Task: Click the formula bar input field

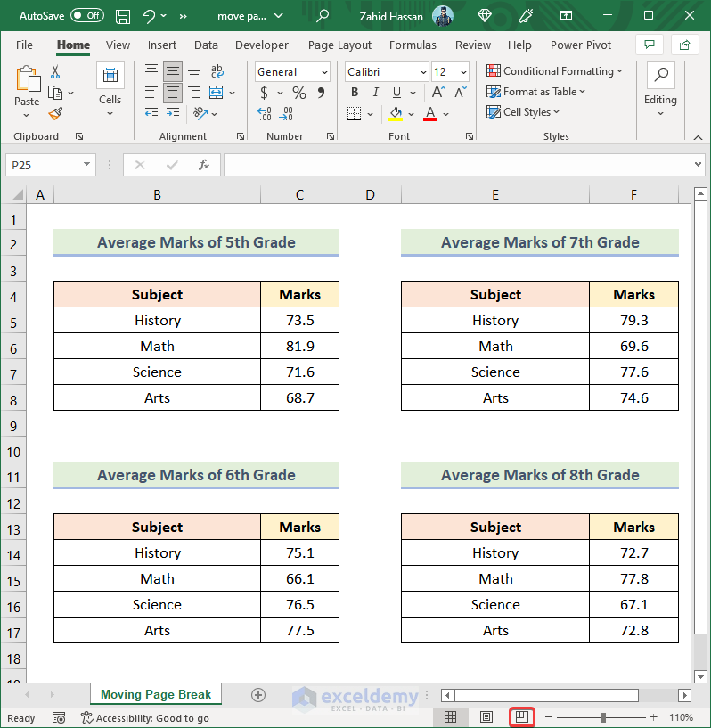Action: click(x=459, y=165)
